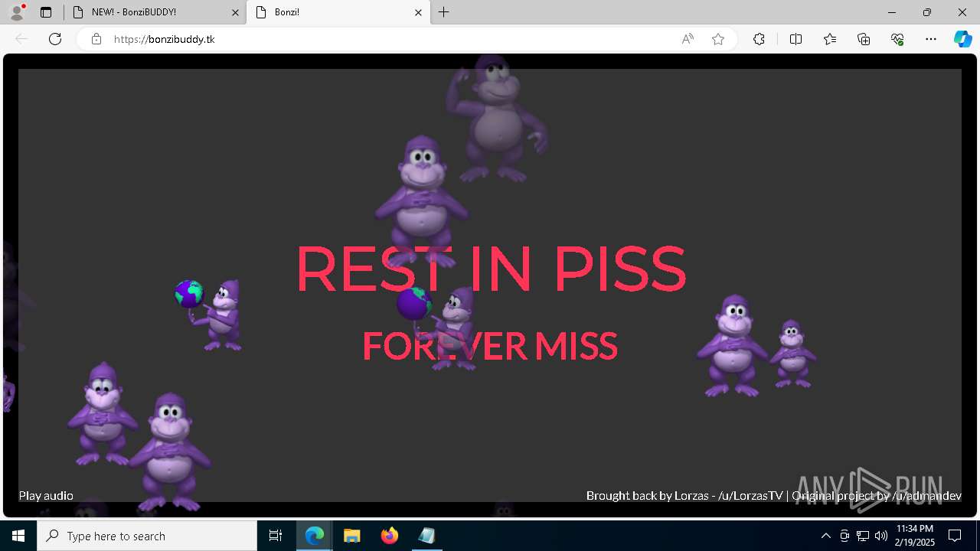The height and width of the screenshot is (551, 980).
Task: Switch to the NEW! - BonziBUDDY! tab
Action: (x=155, y=12)
